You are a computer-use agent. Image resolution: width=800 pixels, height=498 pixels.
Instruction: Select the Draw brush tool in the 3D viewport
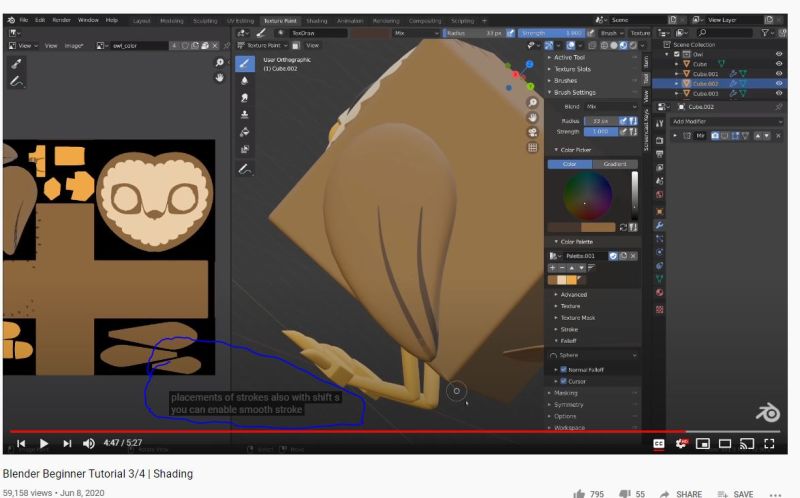coord(244,64)
